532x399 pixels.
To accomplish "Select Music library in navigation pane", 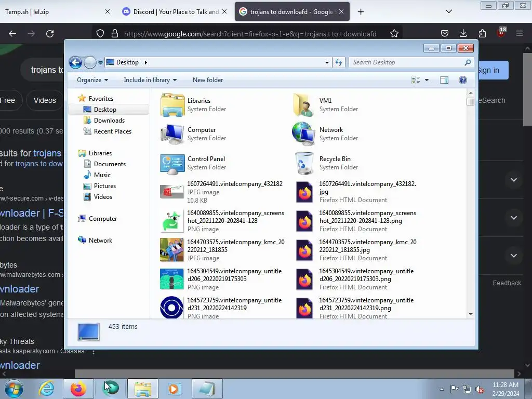I will 102,175.
